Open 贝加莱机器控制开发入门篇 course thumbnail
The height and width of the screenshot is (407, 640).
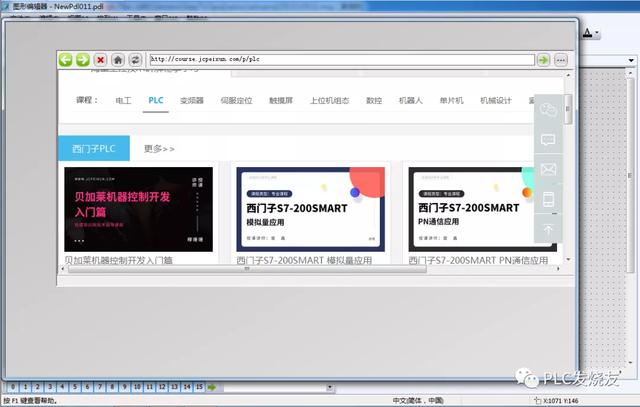point(124,209)
